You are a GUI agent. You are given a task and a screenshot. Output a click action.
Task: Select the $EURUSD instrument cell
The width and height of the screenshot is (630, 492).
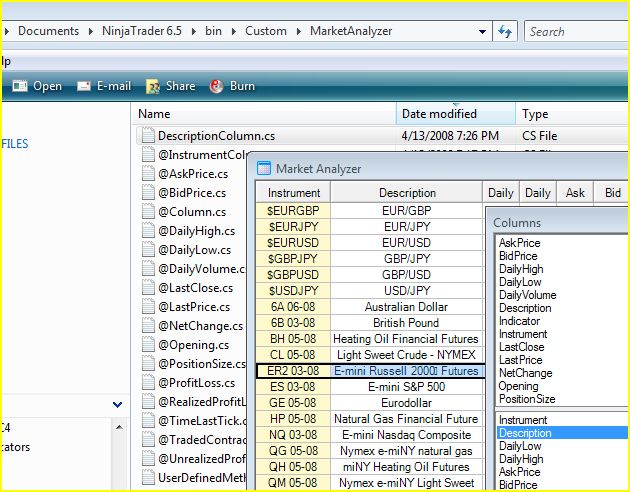click(x=293, y=243)
